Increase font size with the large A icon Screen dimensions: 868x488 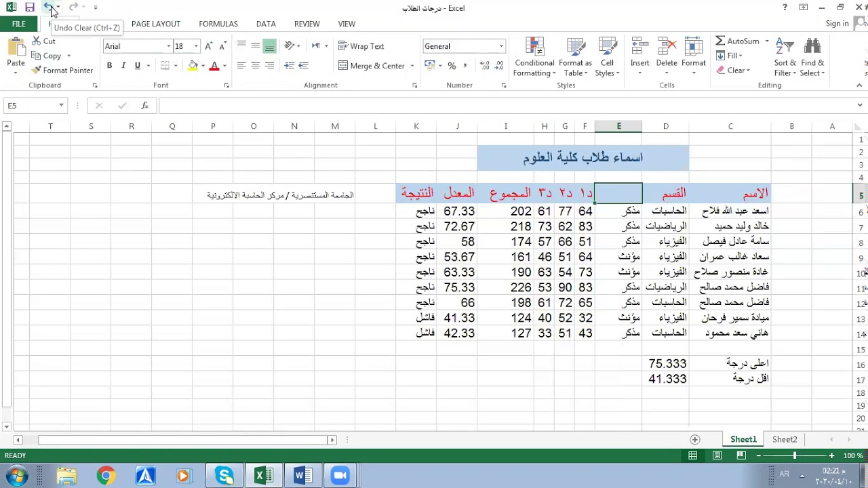[208, 46]
